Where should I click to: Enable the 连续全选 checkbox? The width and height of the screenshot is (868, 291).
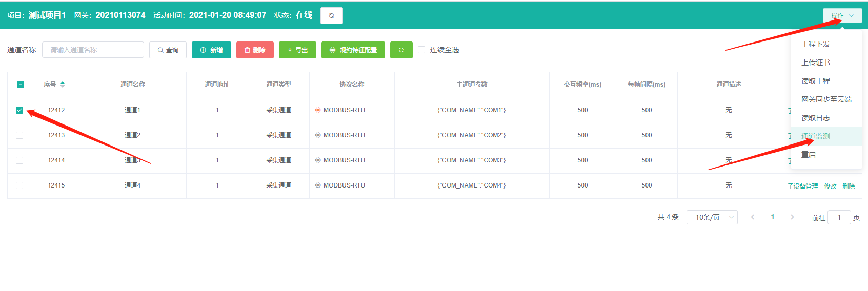click(421, 50)
